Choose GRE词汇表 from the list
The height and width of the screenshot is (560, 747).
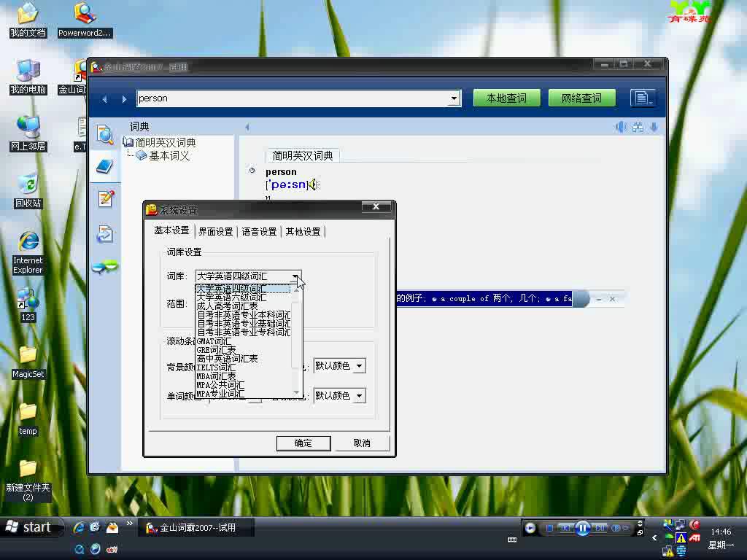[x=243, y=350]
